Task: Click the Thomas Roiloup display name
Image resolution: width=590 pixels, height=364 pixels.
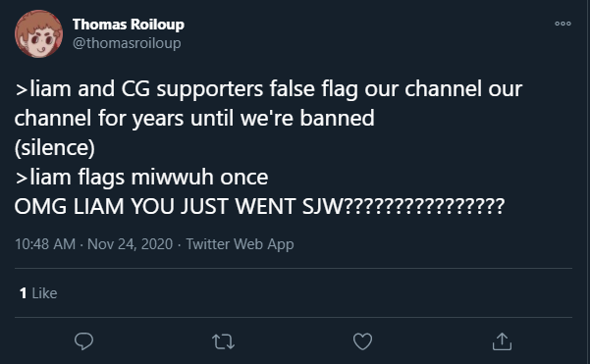Action: click(x=129, y=25)
